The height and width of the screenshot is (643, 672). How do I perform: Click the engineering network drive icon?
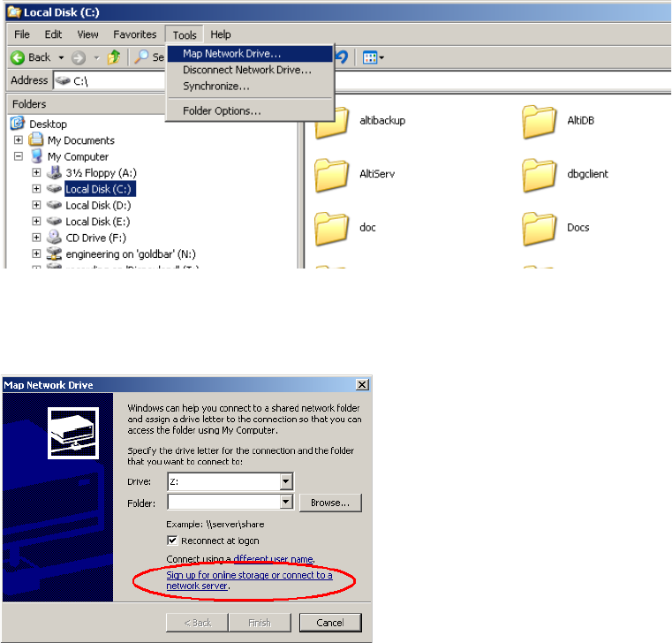click(54, 253)
